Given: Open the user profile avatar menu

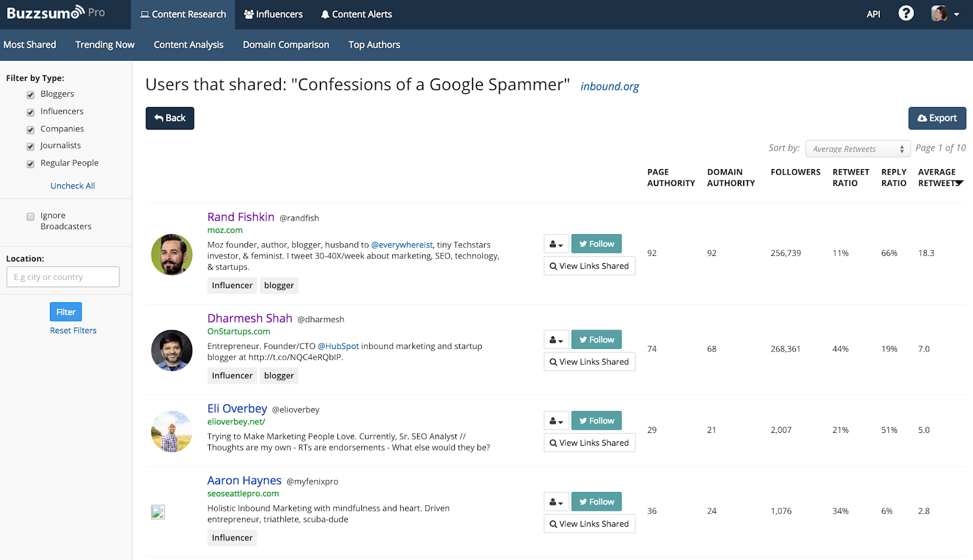Looking at the screenshot, I should tap(945, 14).
